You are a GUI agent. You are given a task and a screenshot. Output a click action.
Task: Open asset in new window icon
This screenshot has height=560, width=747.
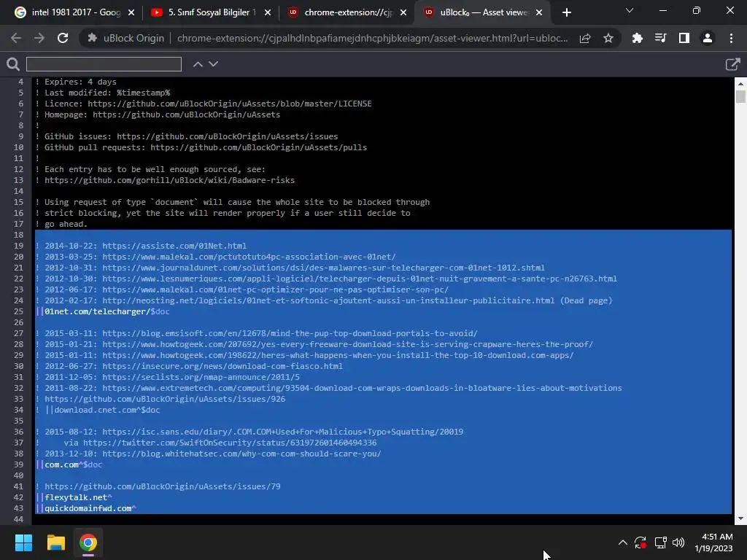[732, 64]
